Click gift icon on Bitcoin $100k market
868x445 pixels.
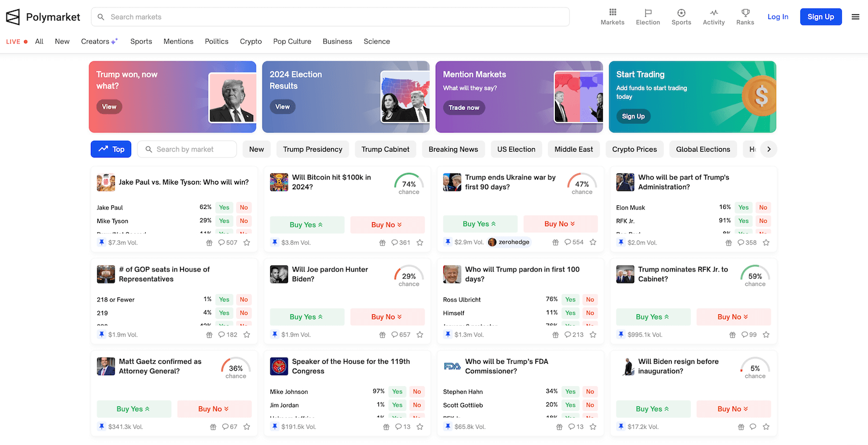click(x=382, y=242)
